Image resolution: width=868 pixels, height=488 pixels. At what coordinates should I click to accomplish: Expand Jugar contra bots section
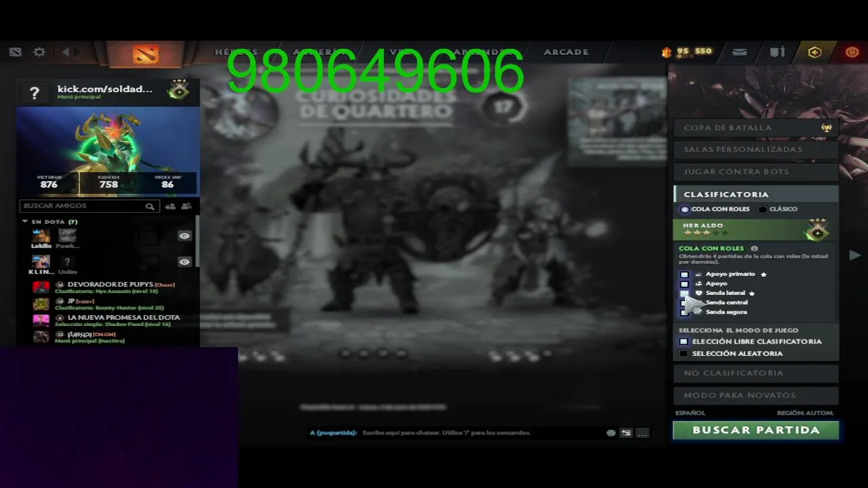(x=755, y=171)
